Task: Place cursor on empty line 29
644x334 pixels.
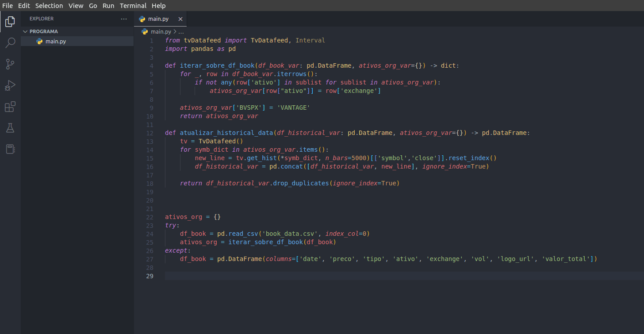Action: (x=404, y=276)
